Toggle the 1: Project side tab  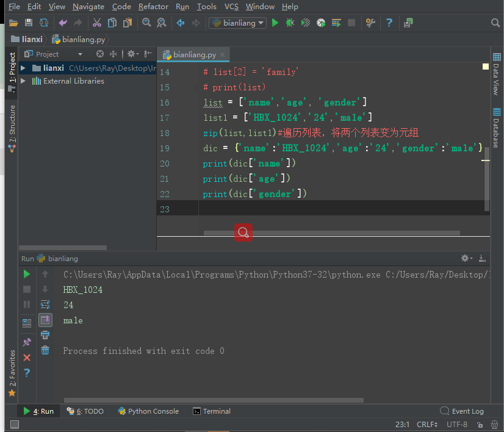coord(12,71)
